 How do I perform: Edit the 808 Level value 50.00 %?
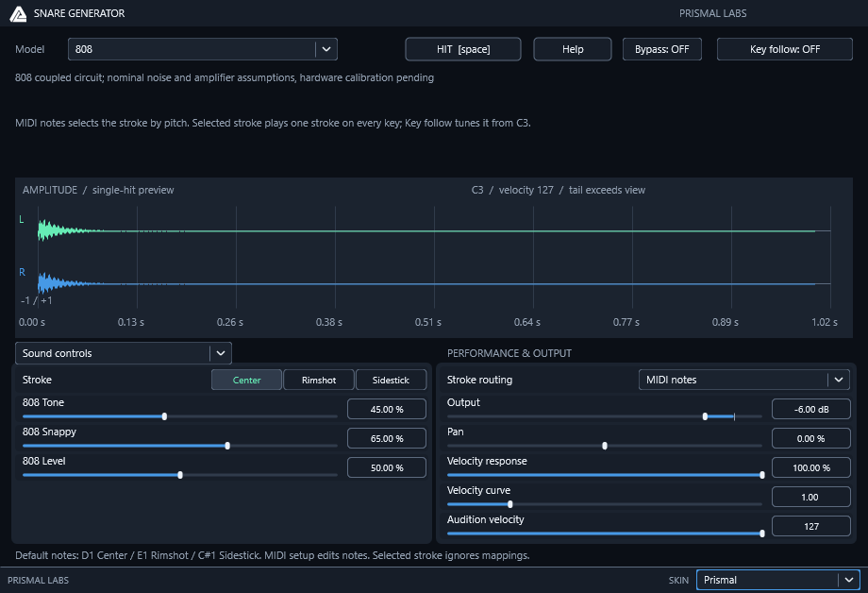click(387, 467)
